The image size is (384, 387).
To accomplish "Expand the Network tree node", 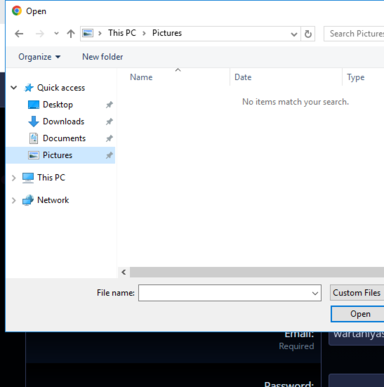I will click(14, 200).
